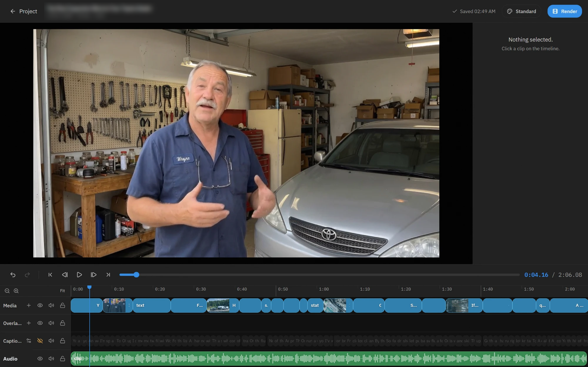This screenshot has height=367, width=588.
Task: Click the Saved 02:49 AM status
Action: pyautogui.click(x=474, y=11)
